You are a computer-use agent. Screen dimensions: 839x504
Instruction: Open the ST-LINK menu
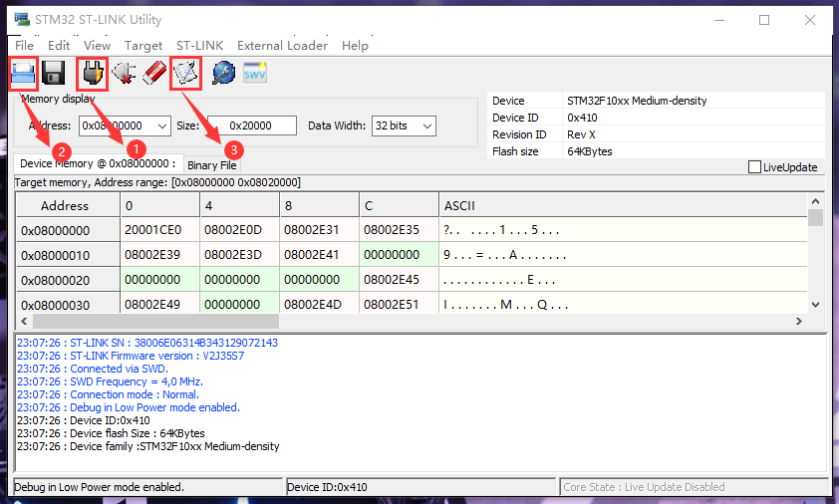click(x=199, y=46)
